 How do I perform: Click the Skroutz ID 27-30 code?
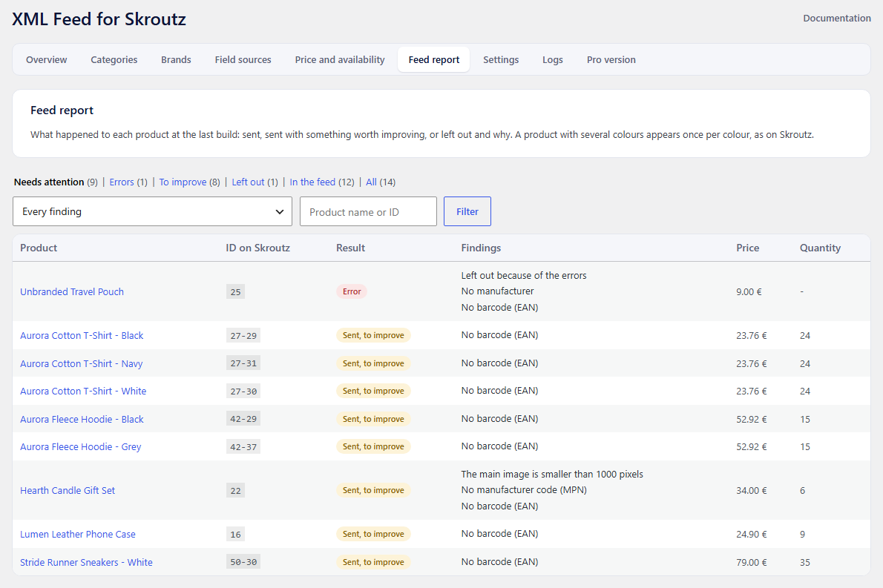243,392
